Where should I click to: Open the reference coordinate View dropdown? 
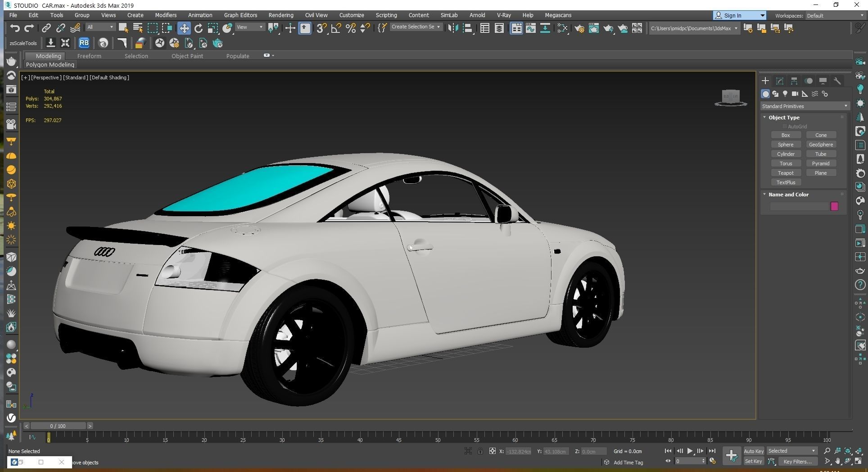click(x=250, y=27)
